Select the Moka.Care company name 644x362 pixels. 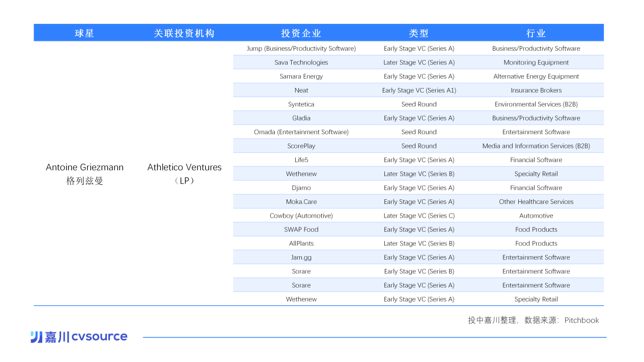[x=301, y=202]
